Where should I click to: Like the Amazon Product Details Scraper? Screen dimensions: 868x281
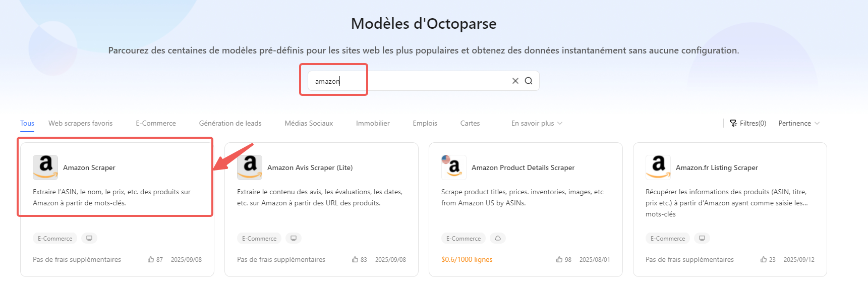click(559, 259)
